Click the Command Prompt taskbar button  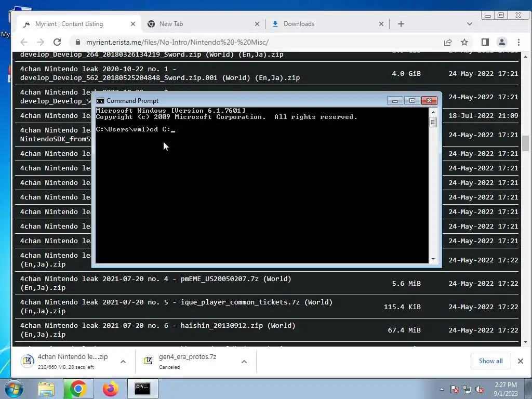point(142,389)
